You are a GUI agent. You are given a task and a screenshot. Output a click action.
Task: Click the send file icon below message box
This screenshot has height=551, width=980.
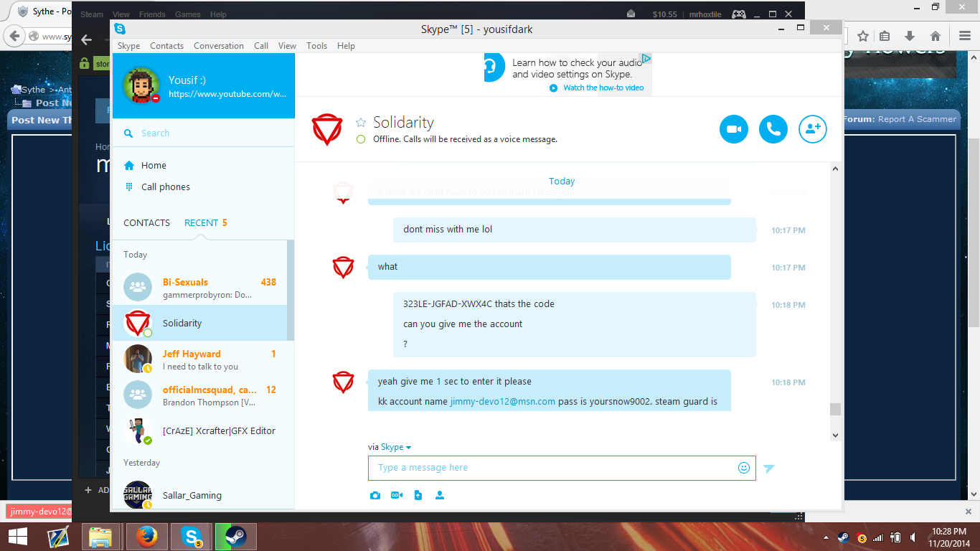point(418,496)
